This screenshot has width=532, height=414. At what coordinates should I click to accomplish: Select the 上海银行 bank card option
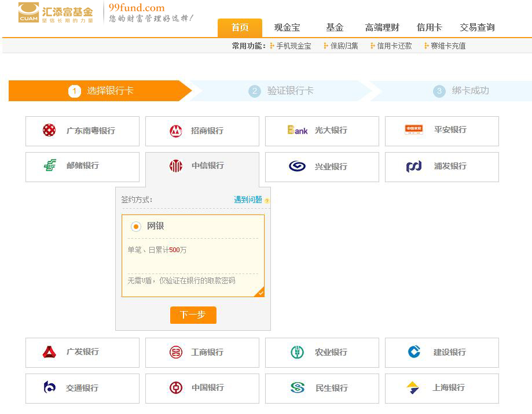tap(442, 388)
